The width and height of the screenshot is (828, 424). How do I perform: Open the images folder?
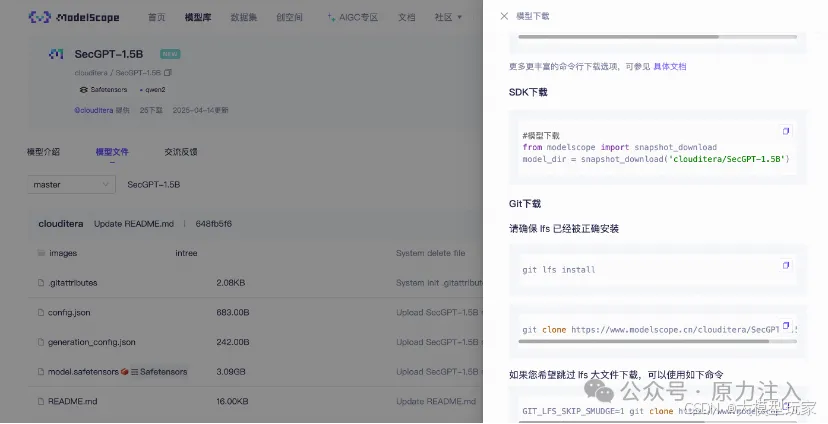[63, 253]
